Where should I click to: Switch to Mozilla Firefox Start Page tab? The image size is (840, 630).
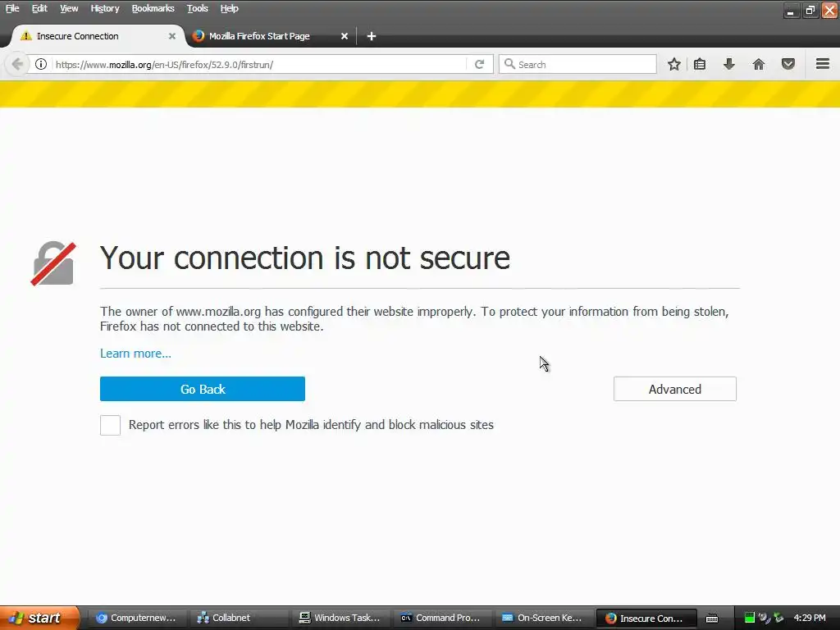coord(271,36)
